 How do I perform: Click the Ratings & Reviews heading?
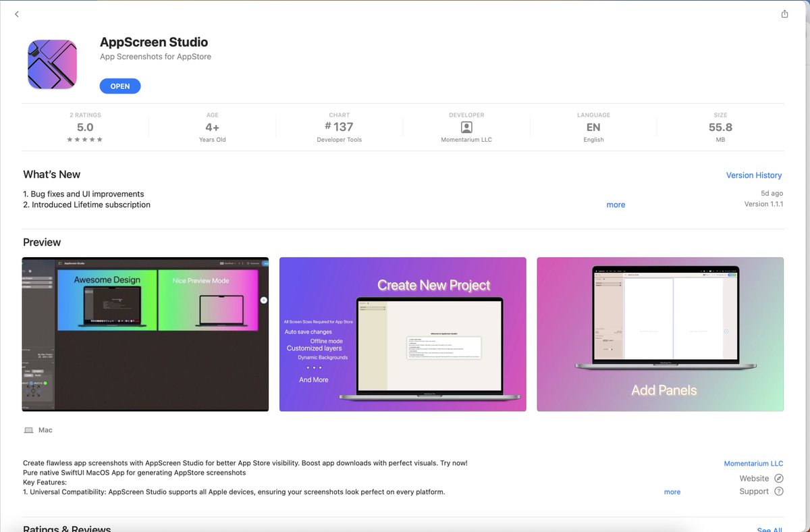pos(67,529)
